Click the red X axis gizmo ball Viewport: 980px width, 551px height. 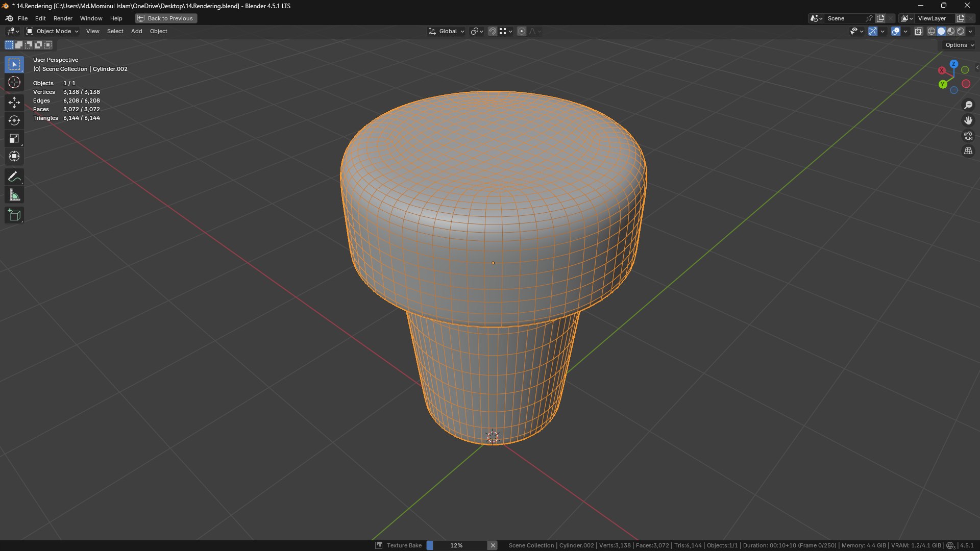(942, 70)
